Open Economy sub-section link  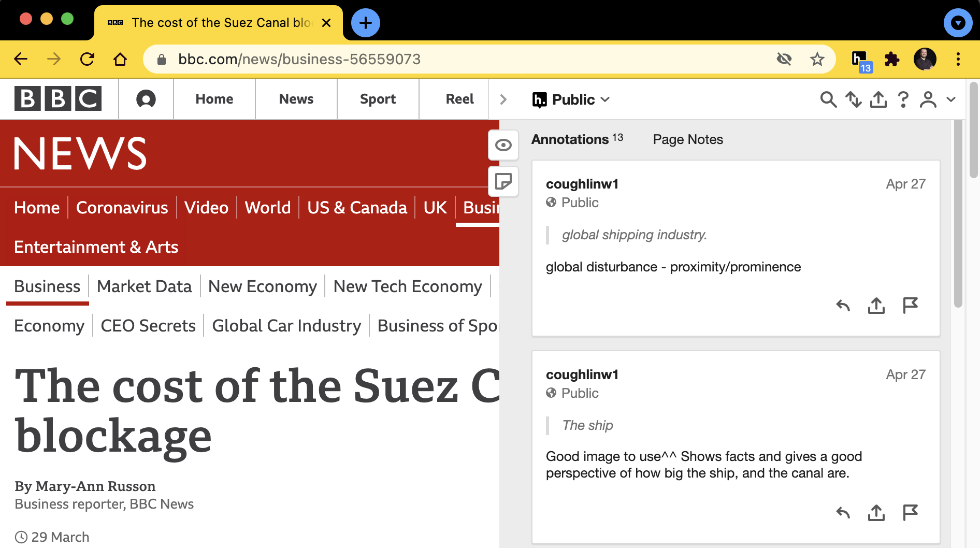tap(49, 326)
